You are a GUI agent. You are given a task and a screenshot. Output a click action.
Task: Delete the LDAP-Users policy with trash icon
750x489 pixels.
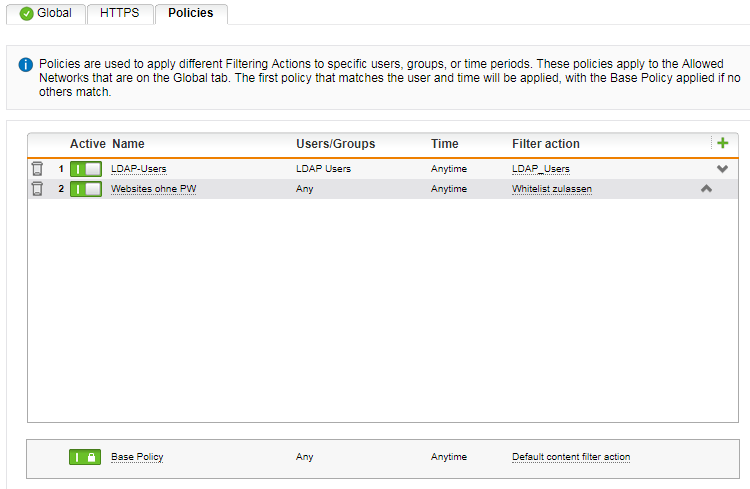(x=37, y=168)
